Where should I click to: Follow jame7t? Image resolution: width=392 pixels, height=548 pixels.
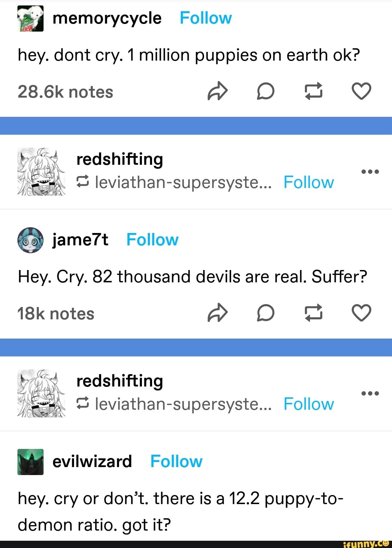click(152, 240)
